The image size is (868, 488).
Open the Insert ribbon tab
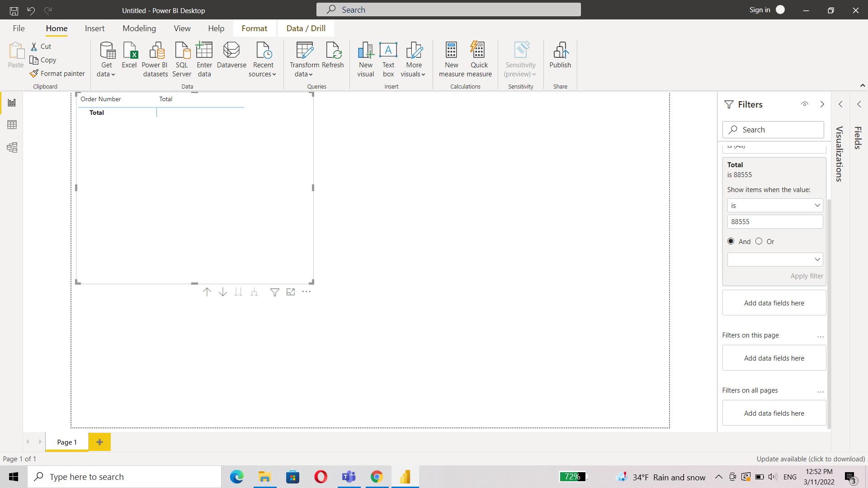coord(94,28)
